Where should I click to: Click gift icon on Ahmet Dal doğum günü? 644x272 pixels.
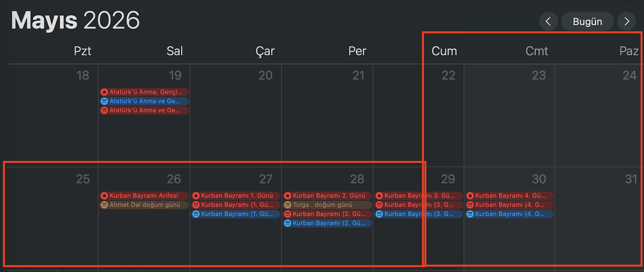click(x=104, y=205)
